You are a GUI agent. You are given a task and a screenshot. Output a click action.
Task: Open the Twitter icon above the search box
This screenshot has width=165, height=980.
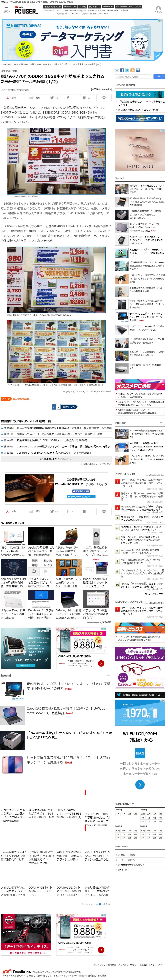tap(127, 70)
